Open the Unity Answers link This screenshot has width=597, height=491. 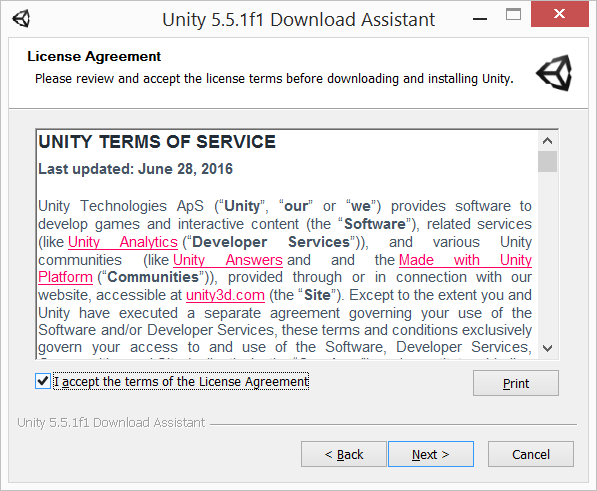pos(228,260)
